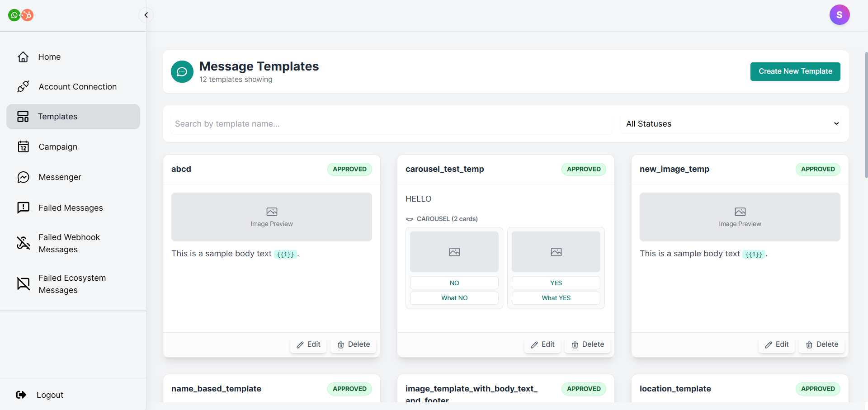Click the WhatsApp logo at top left
The width and height of the screenshot is (868, 410).
pos(14,15)
